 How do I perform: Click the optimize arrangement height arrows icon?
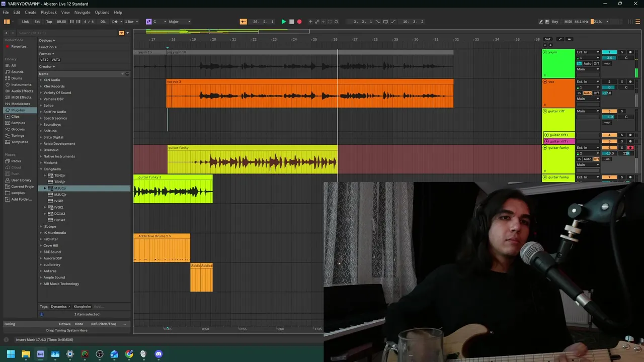click(x=560, y=39)
